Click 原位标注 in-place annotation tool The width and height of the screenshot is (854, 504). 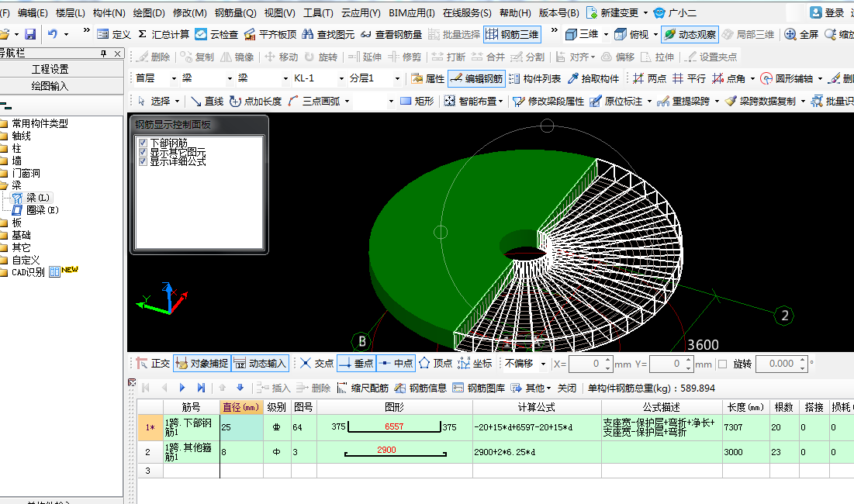(x=617, y=102)
